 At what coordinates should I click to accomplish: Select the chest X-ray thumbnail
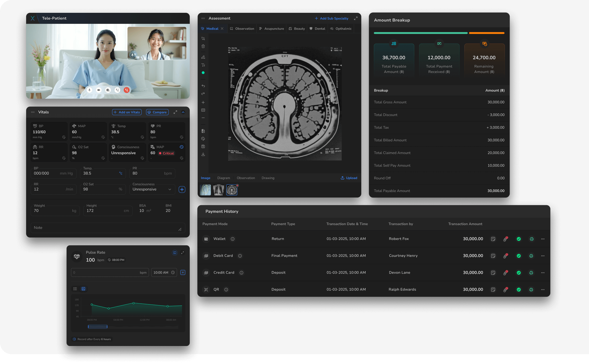pos(218,190)
